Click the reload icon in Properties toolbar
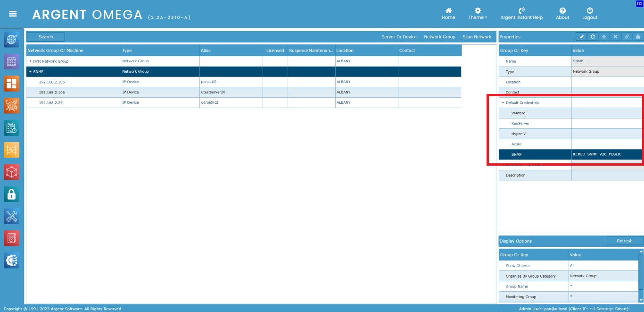This screenshot has height=312, width=644. point(593,37)
